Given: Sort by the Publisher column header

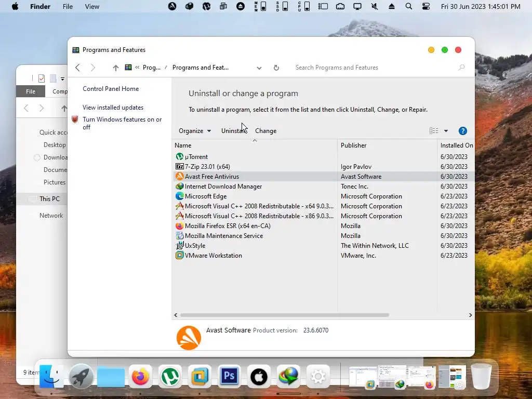Looking at the screenshot, I should [387, 145].
